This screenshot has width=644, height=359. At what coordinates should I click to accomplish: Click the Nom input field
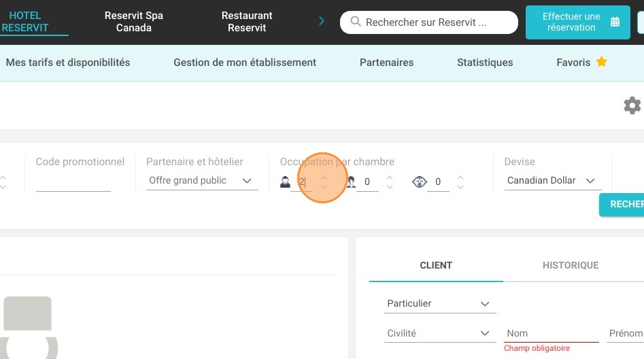click(552, 333)
